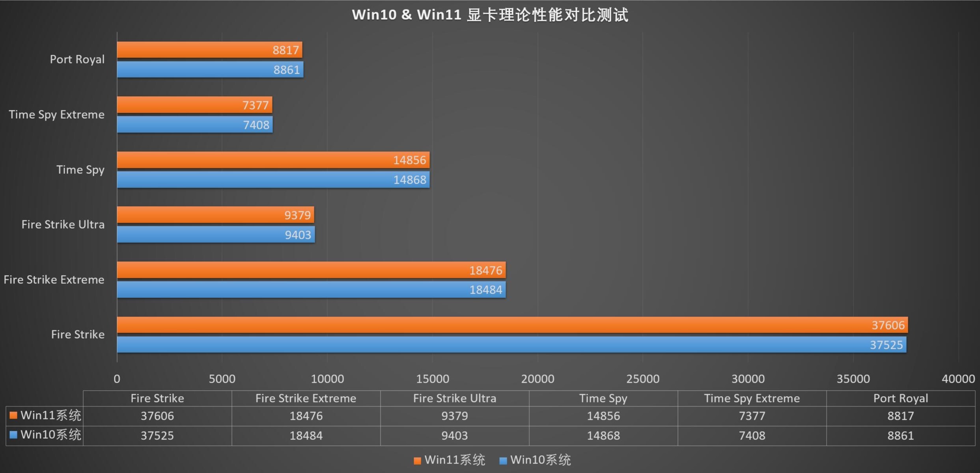The height and width of the screenshot is (473, 980).
Task: Click blue Win10 marker in table row header
Action: pos(13,435)
